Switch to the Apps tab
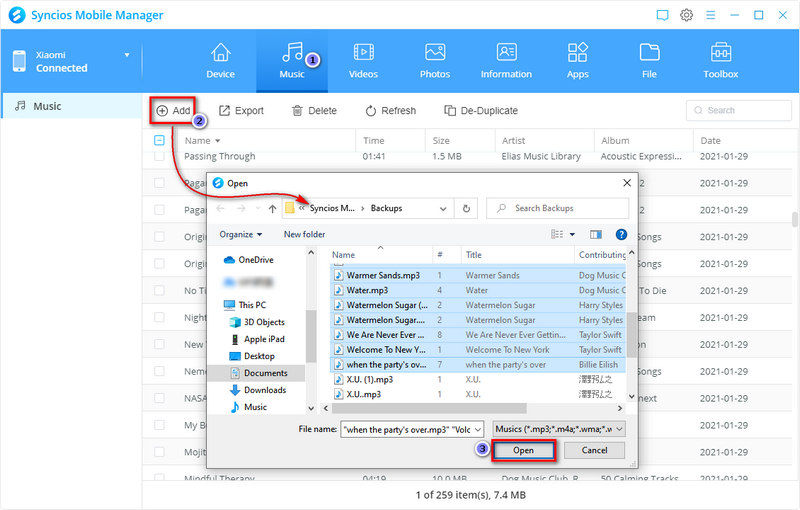Image resolution: width=800 pixels, height=510 pixels. tap(578, 61)
